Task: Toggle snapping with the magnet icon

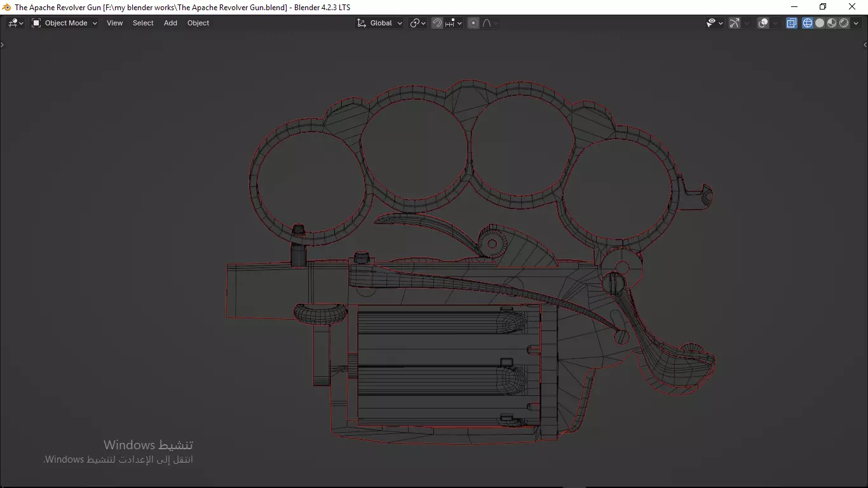Action: [437, 23]
